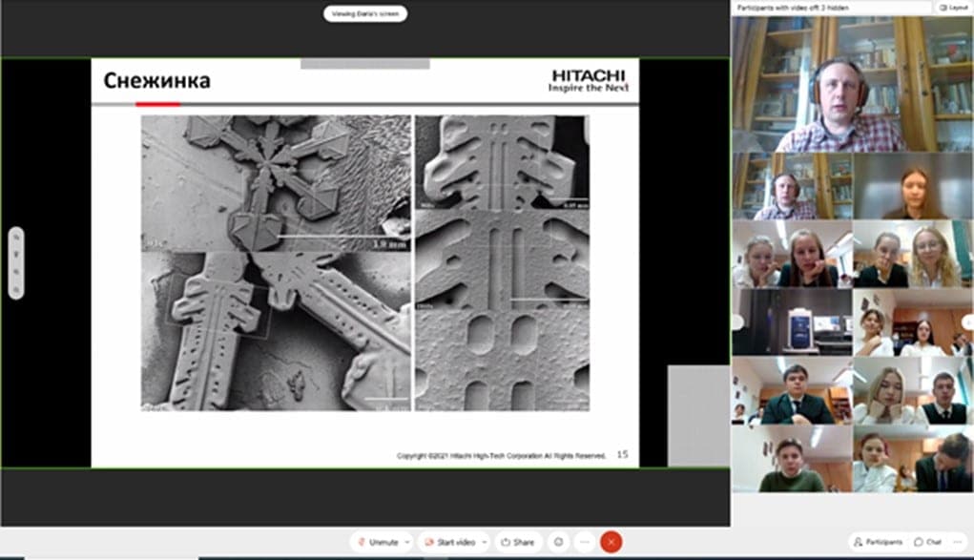974x560 pixels.
Task: Click the top icon in the left floating toolbar
Action: coord(15,239)
